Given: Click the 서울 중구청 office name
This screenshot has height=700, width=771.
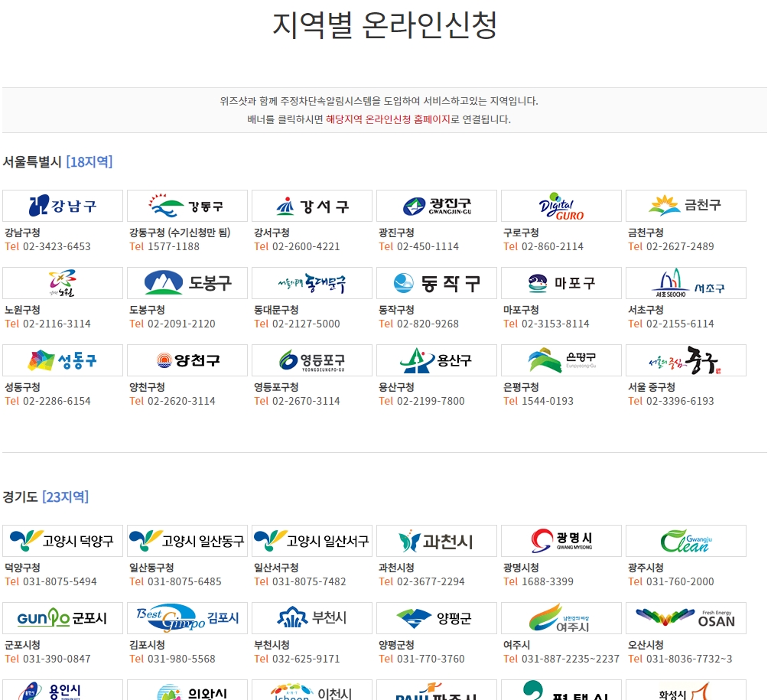Looking at the screenshot, I should 652,387.
